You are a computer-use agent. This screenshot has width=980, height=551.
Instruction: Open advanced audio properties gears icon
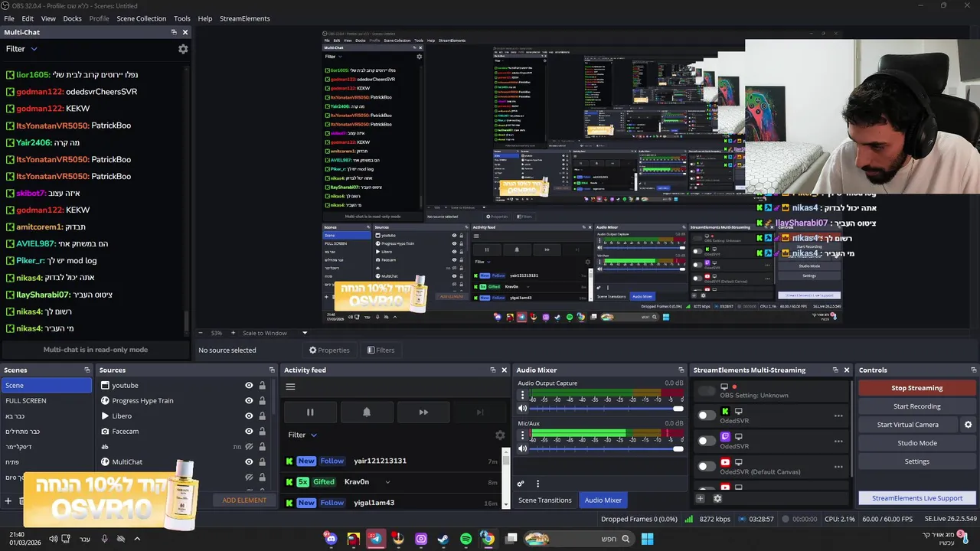(x=521, y=484)
